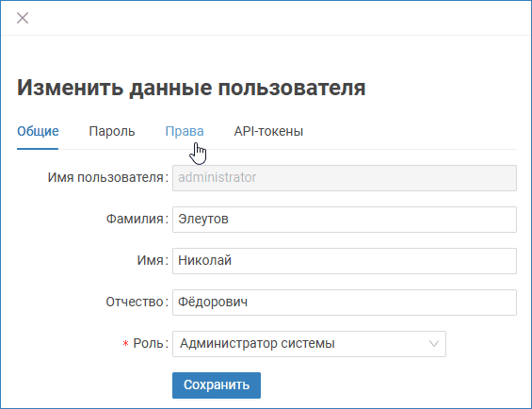Click the red required asterisk beside Роль

pyautogui.click(x=125, y=344)
